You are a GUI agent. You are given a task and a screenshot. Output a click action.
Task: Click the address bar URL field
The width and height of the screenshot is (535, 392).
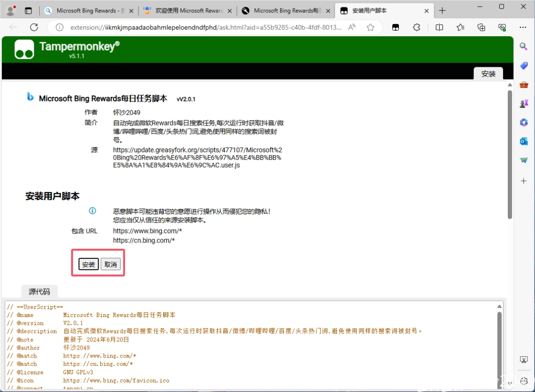[x=206, y=27]
